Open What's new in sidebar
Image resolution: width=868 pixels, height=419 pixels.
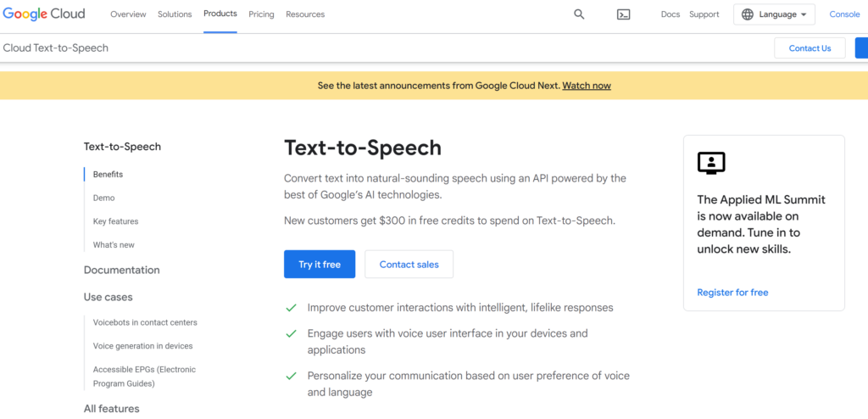[x=114, y=245]
